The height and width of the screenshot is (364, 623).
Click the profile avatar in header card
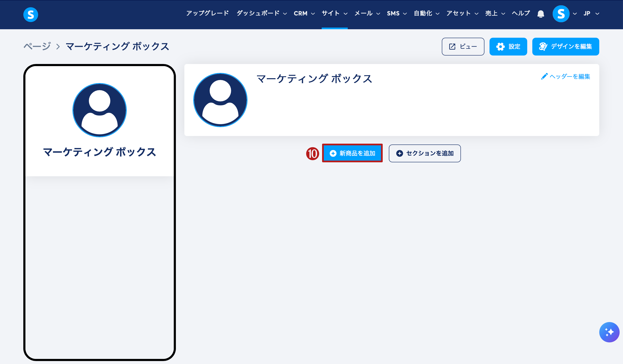tap(220, 100)
